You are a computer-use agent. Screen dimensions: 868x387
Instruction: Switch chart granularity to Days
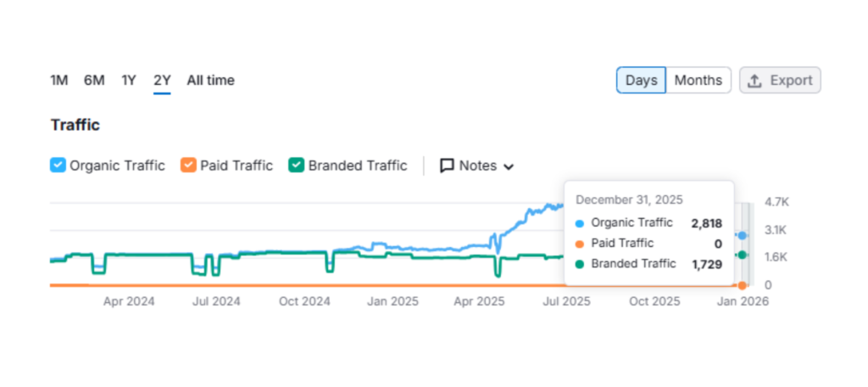tap(642, 81)
